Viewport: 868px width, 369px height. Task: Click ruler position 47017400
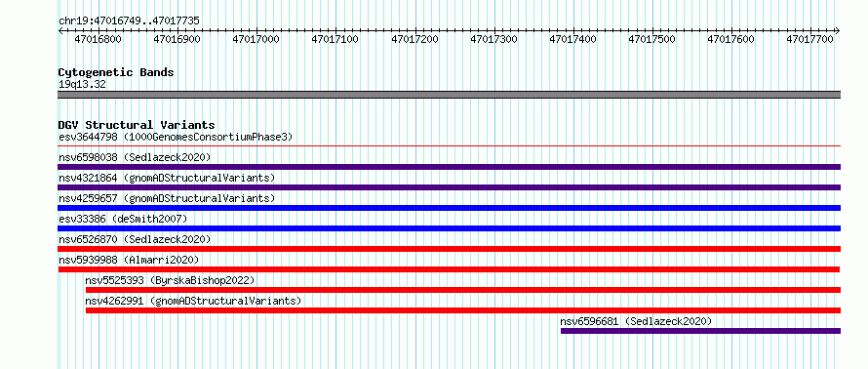(x=573, y=39)
